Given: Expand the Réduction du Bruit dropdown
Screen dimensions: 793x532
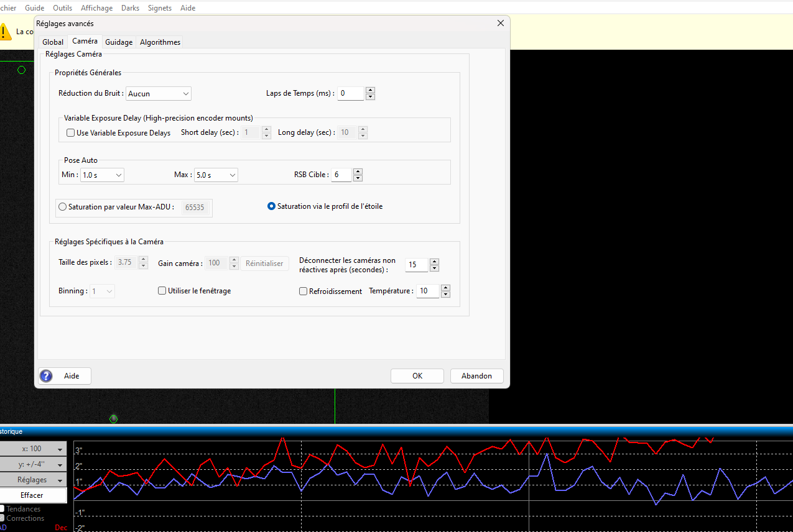Looking at the screenshot, I should (x=159, y=94).
